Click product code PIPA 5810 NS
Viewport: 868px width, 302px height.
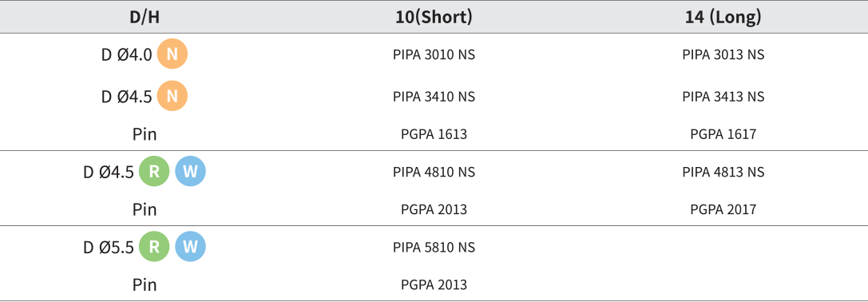(x=434, y=247)
